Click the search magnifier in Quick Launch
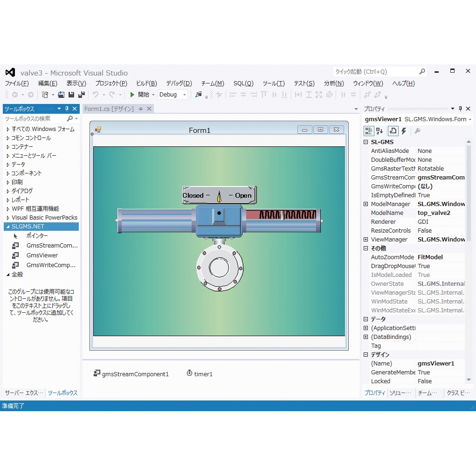Image resolution: width=476 pixels, height=476 pixels. point(422,72)
